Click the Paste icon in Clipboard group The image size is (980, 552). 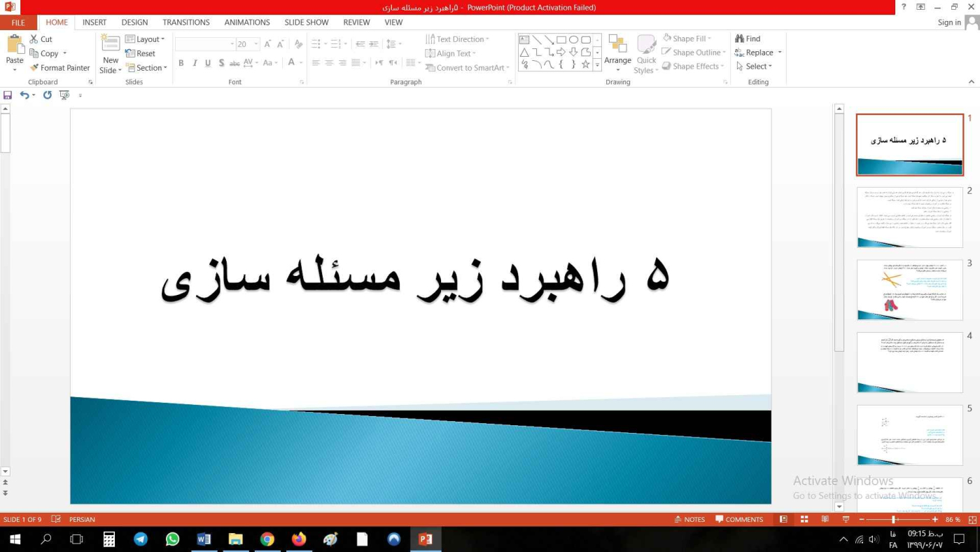(15, 45)
